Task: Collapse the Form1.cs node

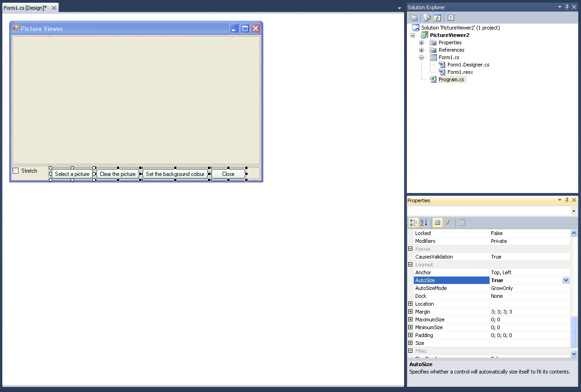Action: 421,57
